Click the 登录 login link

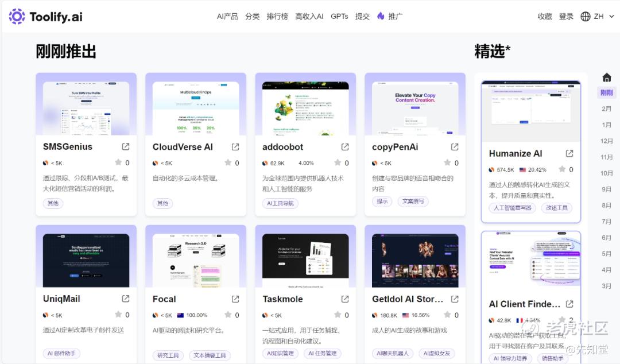click(566, 17)
